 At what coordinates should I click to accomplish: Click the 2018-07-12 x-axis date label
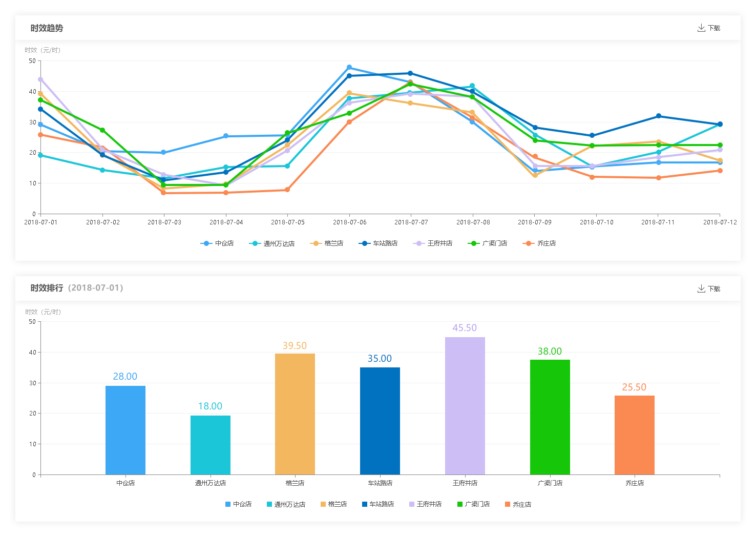point(720,222)
